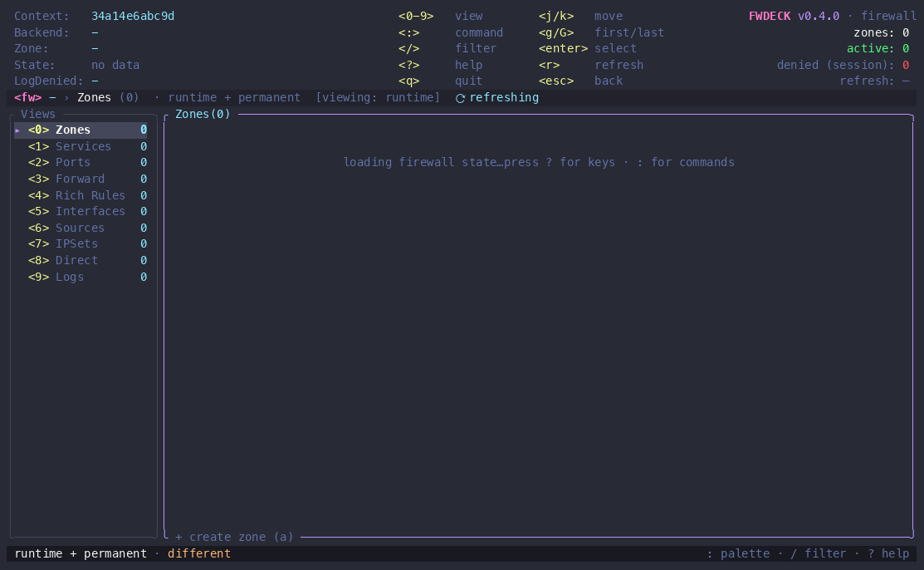Click the 'zones: 0' counter

882,32
